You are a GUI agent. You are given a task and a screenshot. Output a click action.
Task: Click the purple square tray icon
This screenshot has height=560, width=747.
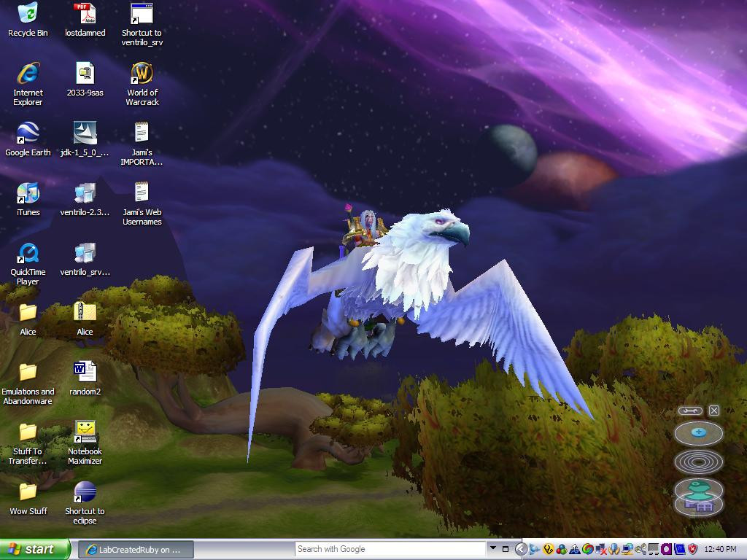pos(666,550)
